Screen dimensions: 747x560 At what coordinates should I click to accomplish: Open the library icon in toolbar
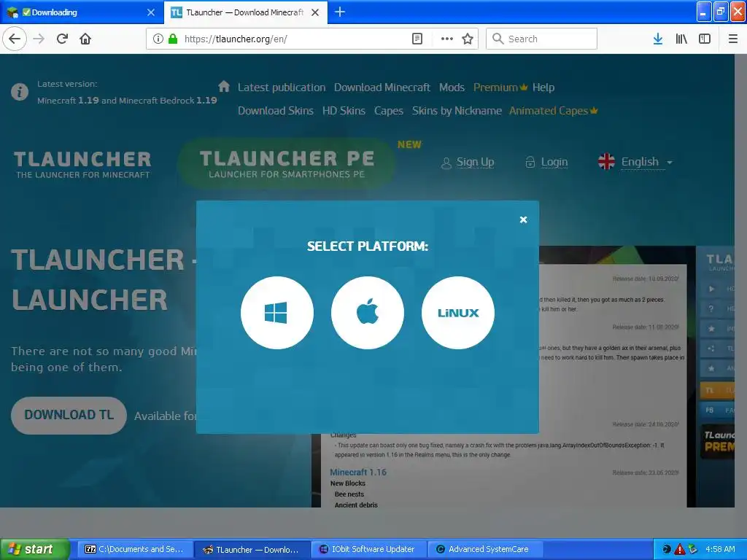[x=681, y=39]
